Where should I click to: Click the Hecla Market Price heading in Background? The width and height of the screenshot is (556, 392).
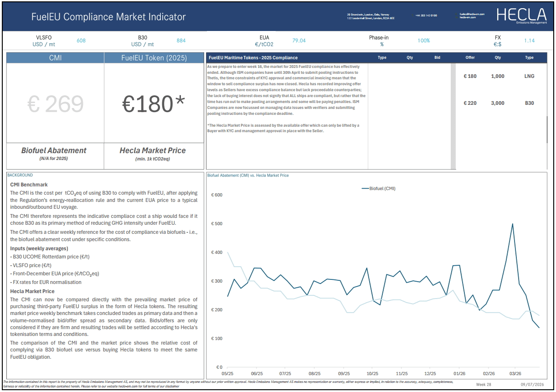click(x=32, y=291)
